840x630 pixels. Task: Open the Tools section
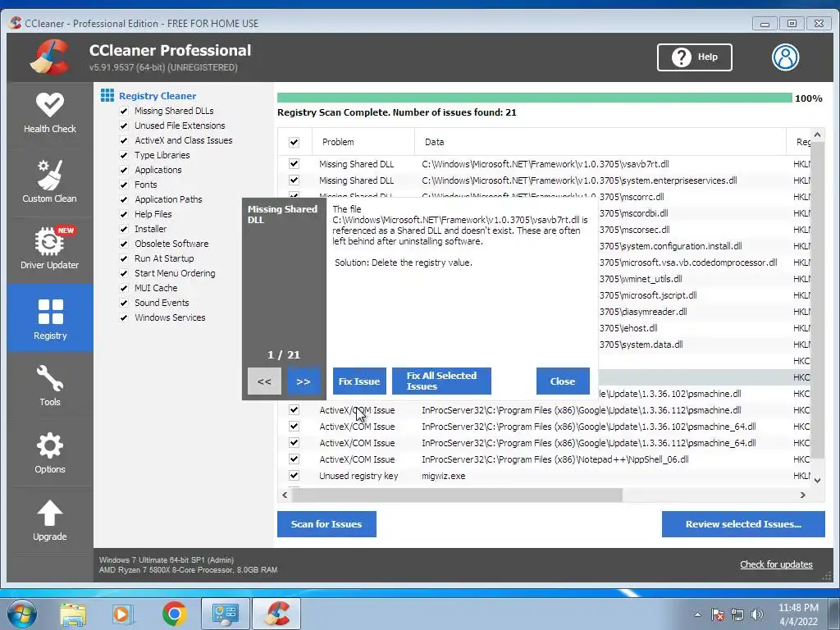(50, 385)
